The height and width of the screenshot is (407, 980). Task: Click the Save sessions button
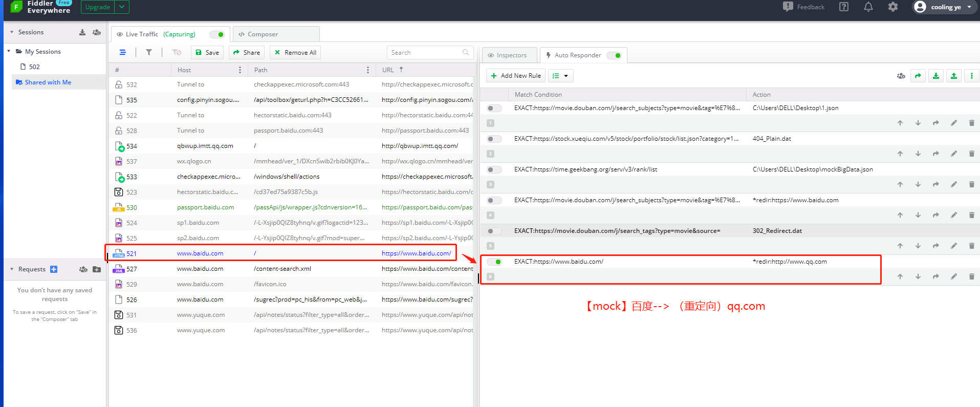pos(207,52)
